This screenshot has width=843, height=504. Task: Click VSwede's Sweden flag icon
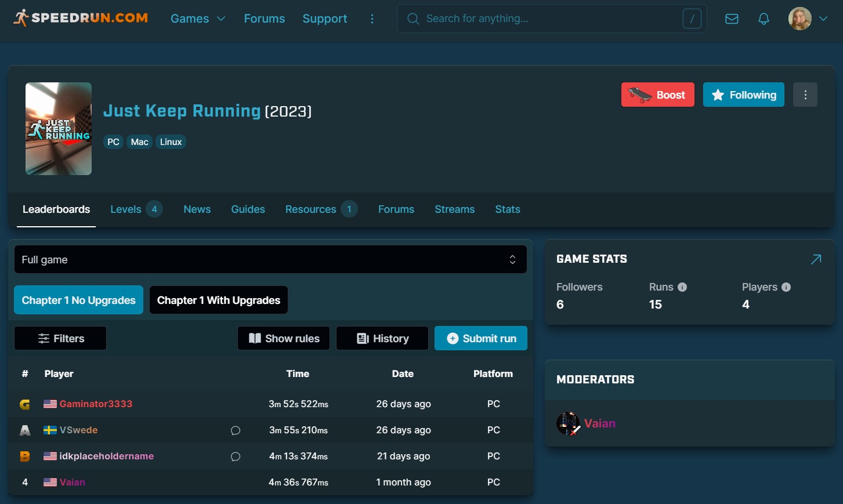pyautogui.click(x=50, y=430)
